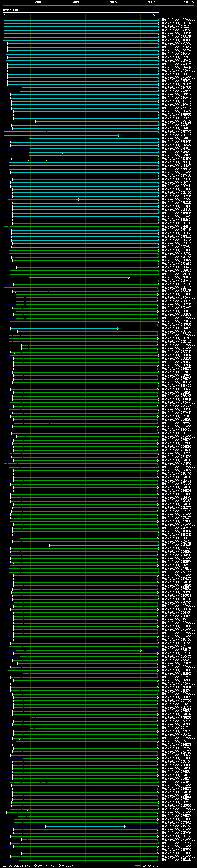Viewport: 197px width, 868px height.
Task: Select label UniRef100_B7FM24
Action: pos(177,260)
